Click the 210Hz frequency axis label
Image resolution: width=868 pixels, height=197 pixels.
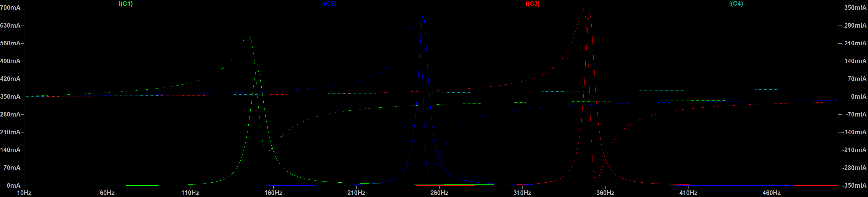356,193
